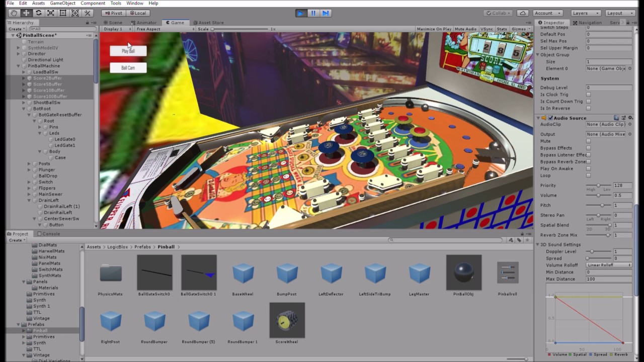Screen dimensions: 644x362
Task: Toggle the Is In Reverse checkbox
Action: [x=588, y=108]
